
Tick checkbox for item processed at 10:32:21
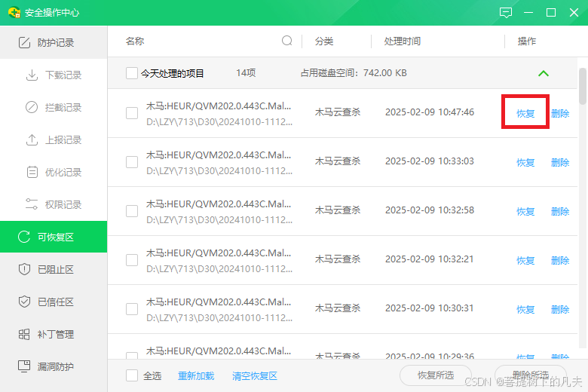pyautogui.click(x=132, y=260)
